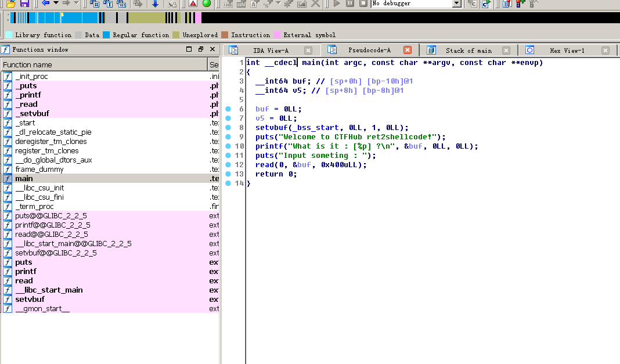
Task: Select __libc_csu_init in Functions window
Action: 39,188
